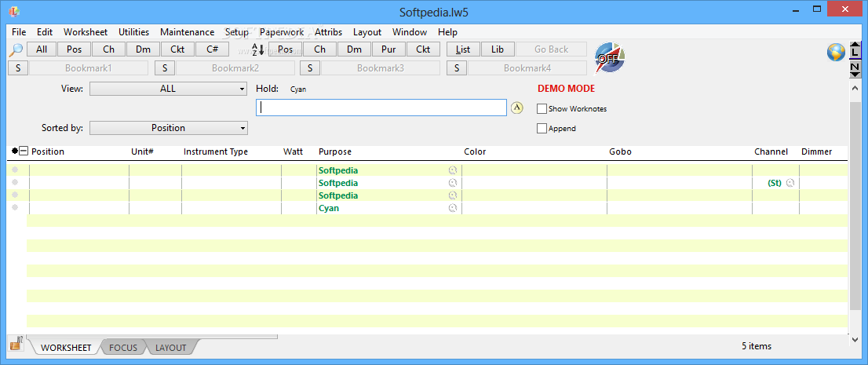Switch to the FOCUS tab
This screenshot has height=365, width=868.
point(123,348)
